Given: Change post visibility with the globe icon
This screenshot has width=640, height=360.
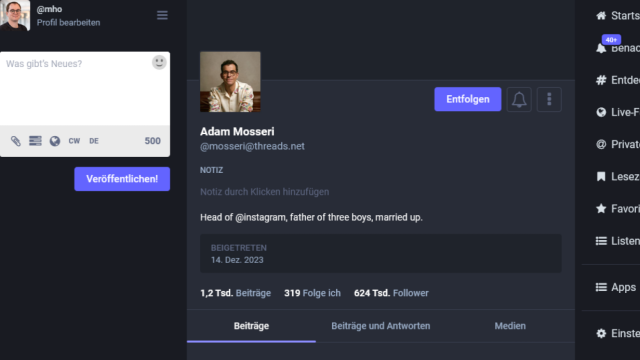Looking at the screenshot, I should [55, 141].
